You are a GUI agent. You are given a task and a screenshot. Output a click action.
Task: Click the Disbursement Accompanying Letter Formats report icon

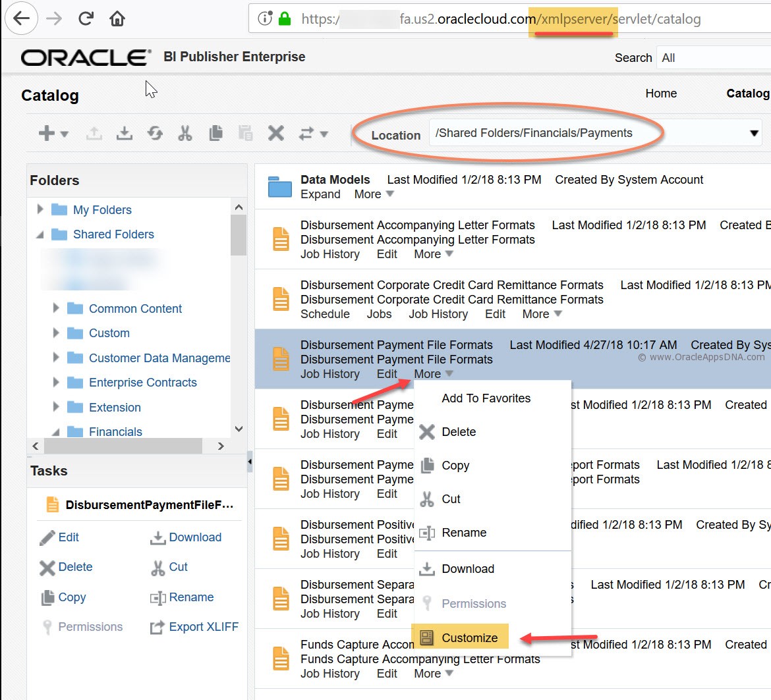(x=281, y=239)
